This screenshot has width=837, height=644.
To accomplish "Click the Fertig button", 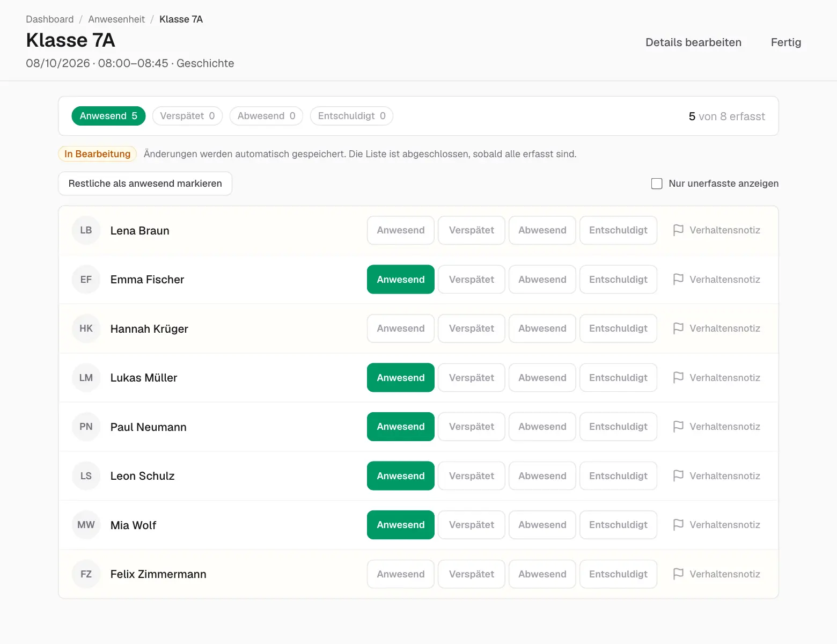I will click(x=786, y=42).
